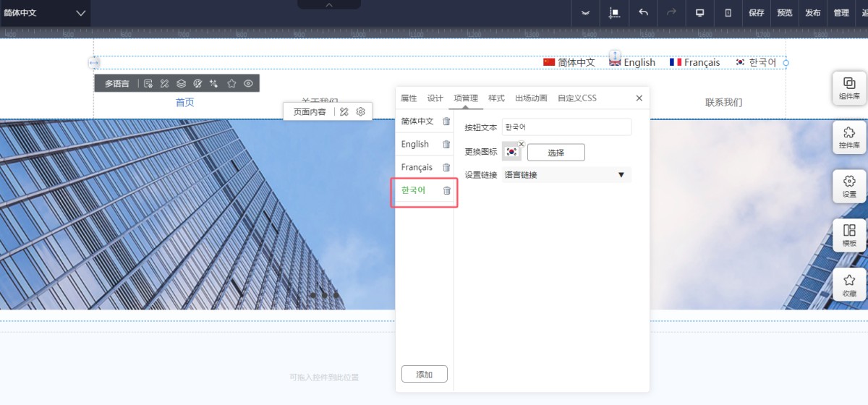Switch to desktop preview mode
Screen dimensions: 868x405
tap(699, 13)
